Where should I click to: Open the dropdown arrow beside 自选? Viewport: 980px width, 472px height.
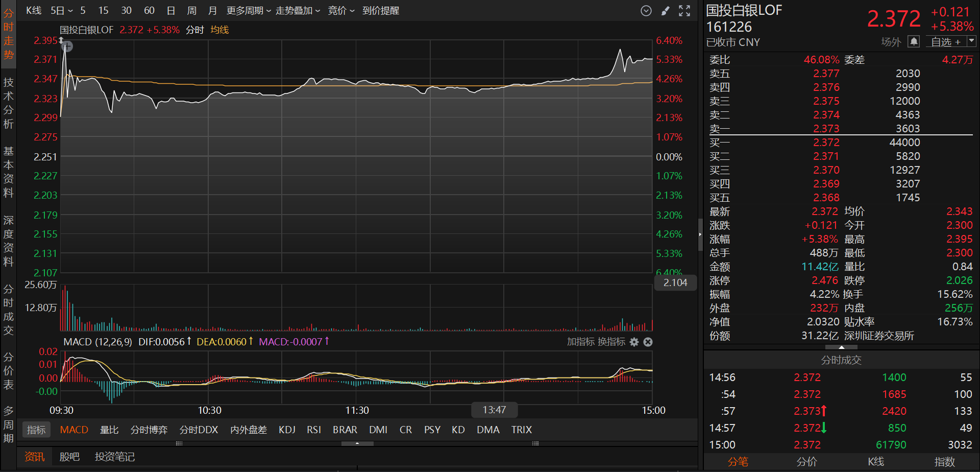[971, 41]
